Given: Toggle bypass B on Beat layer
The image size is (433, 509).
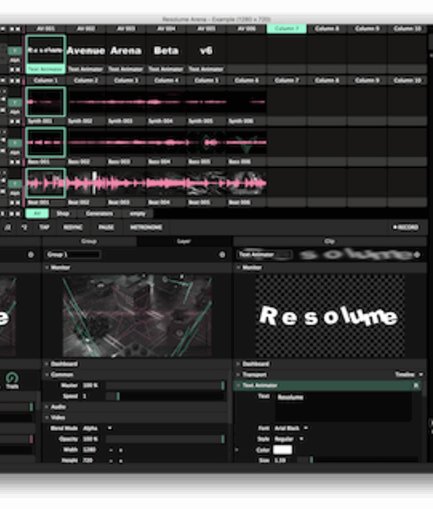Looking at the screenshot, I should (x=14, y=184).
